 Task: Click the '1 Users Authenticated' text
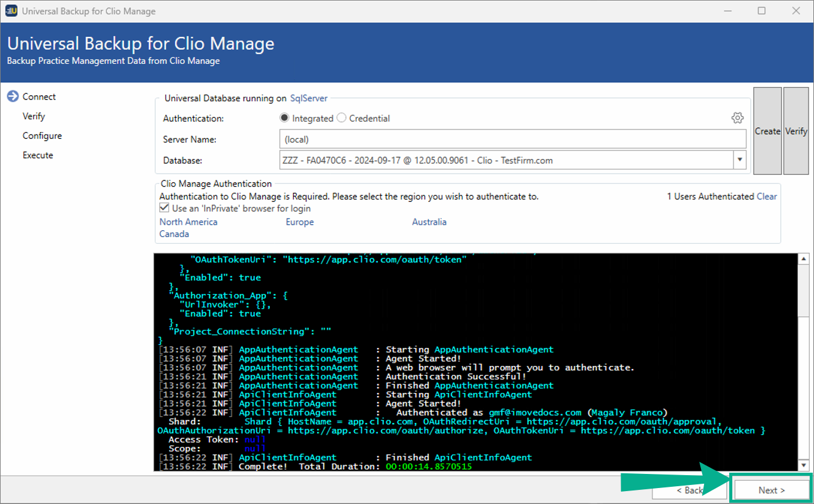(710, 196)
